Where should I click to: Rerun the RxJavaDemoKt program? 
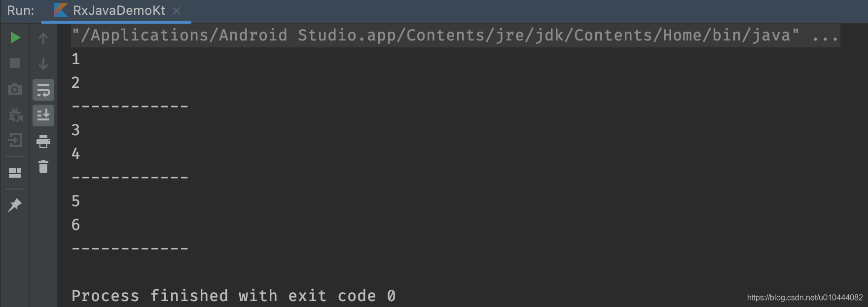pos(15,37)
